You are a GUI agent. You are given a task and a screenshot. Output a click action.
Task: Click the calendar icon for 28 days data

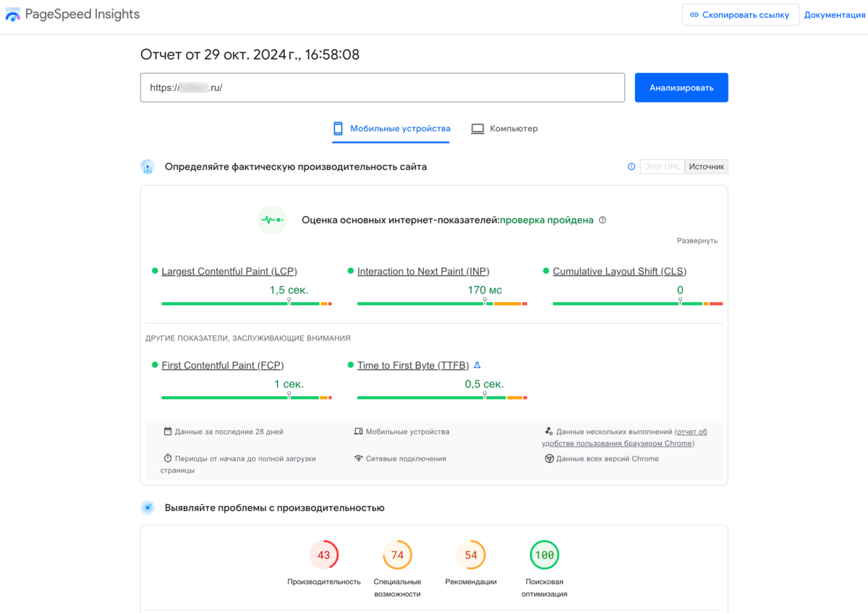[168, 432]
